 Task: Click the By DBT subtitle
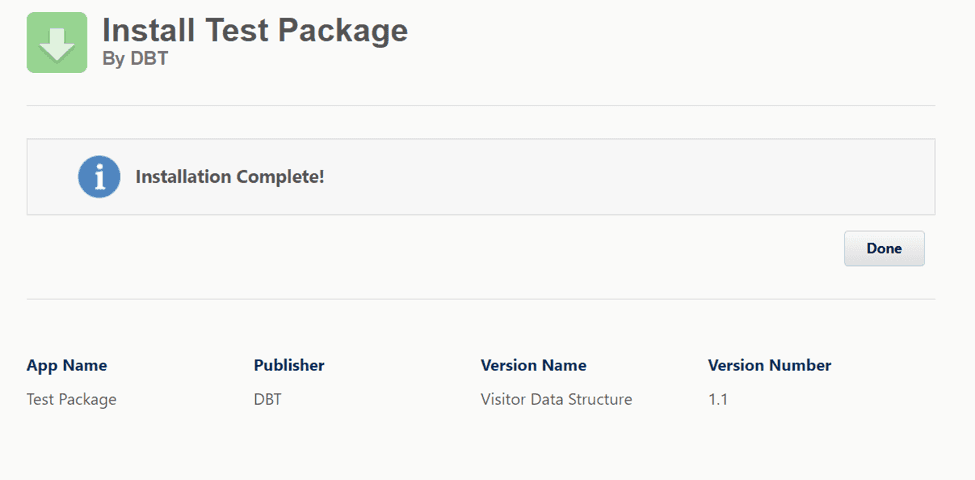click(x=135, y=58)
